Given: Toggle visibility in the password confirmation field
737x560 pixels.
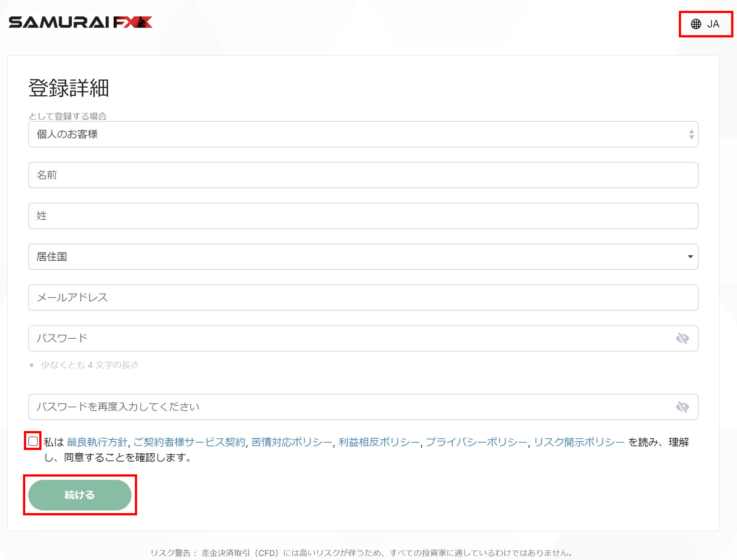Looking at the screenshot, I should (x=682, y=407).
